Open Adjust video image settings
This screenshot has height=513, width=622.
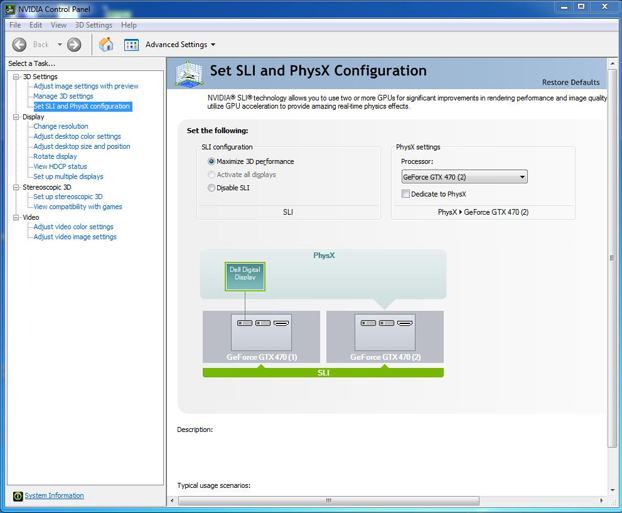75,237
